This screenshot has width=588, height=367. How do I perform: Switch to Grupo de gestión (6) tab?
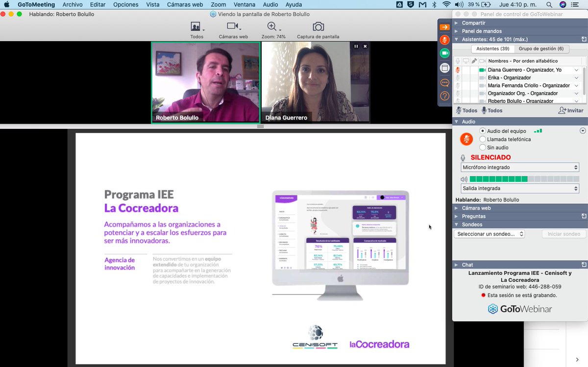[x=541, y=49]
